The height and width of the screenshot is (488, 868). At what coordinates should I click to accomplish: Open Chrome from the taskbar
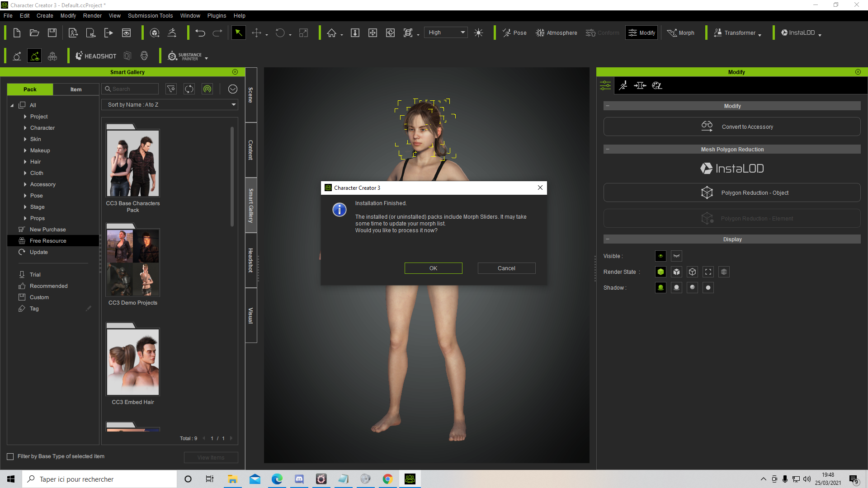tap(387, 479)
